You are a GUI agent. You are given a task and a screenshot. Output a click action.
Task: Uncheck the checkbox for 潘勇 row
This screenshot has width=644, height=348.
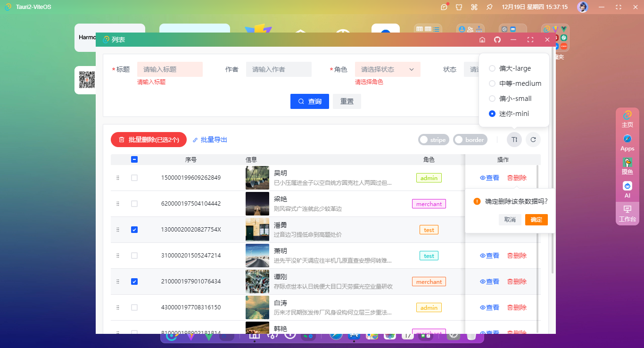[x=134, y=230]
